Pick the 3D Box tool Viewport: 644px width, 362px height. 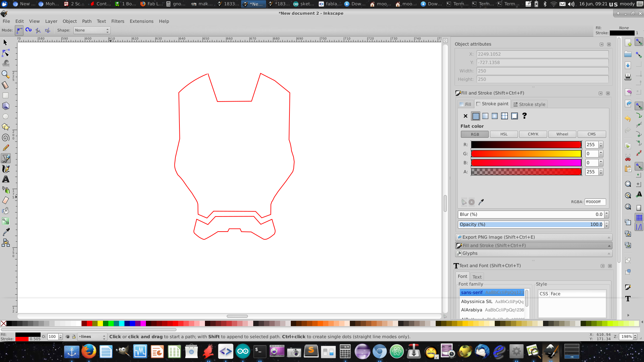pos(5,106)
